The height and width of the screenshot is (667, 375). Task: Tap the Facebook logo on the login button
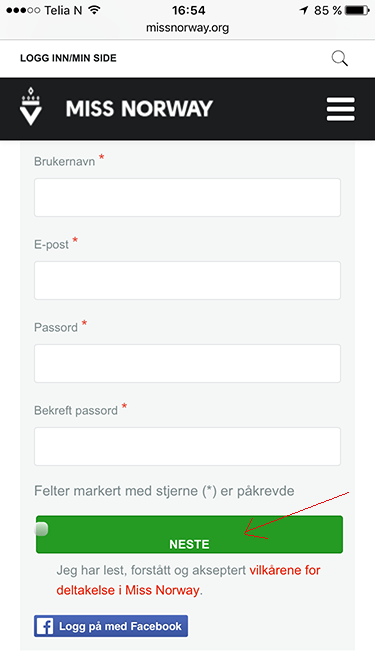tap(45, 626)
